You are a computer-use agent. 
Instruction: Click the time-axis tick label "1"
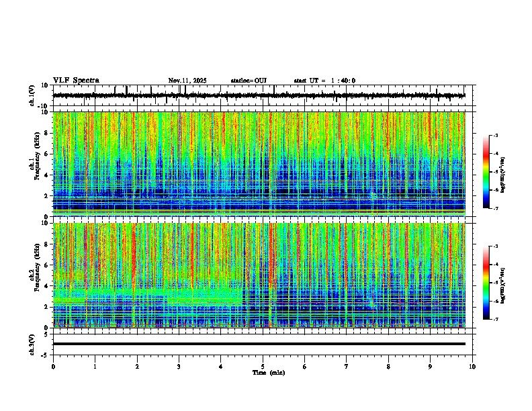(x=95, y=367)
